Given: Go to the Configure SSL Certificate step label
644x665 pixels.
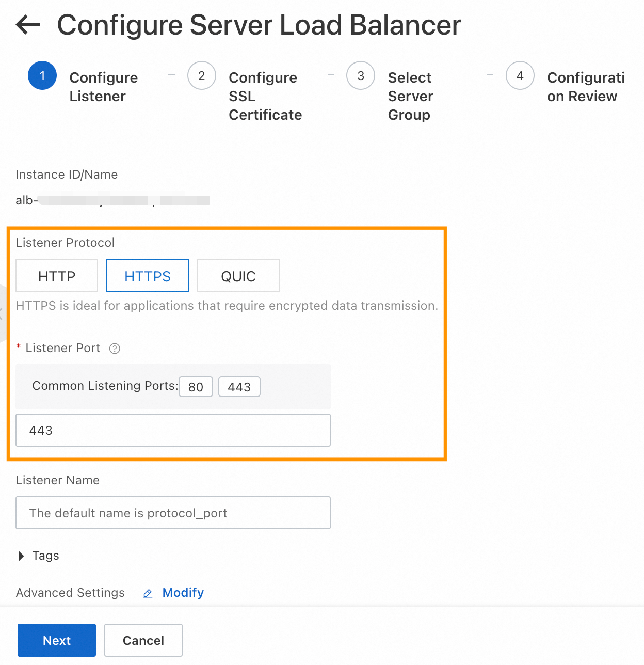Looking at the screenshot, I should [265, 96].
